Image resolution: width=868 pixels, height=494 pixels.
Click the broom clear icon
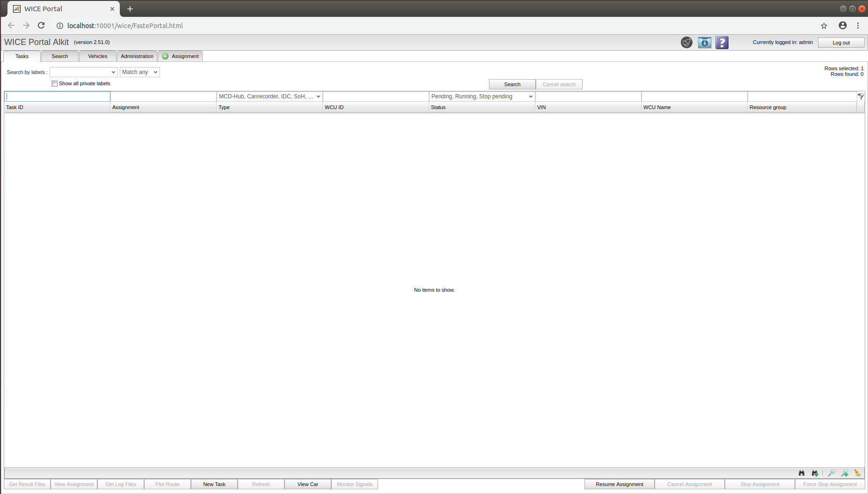pos(857,473)
